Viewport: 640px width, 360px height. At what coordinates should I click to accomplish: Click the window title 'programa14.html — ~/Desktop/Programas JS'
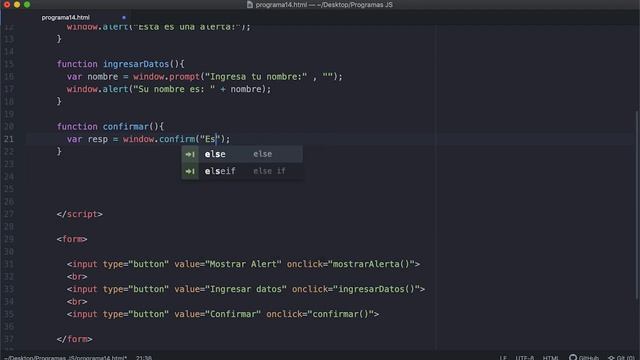[x=324, y=4]
